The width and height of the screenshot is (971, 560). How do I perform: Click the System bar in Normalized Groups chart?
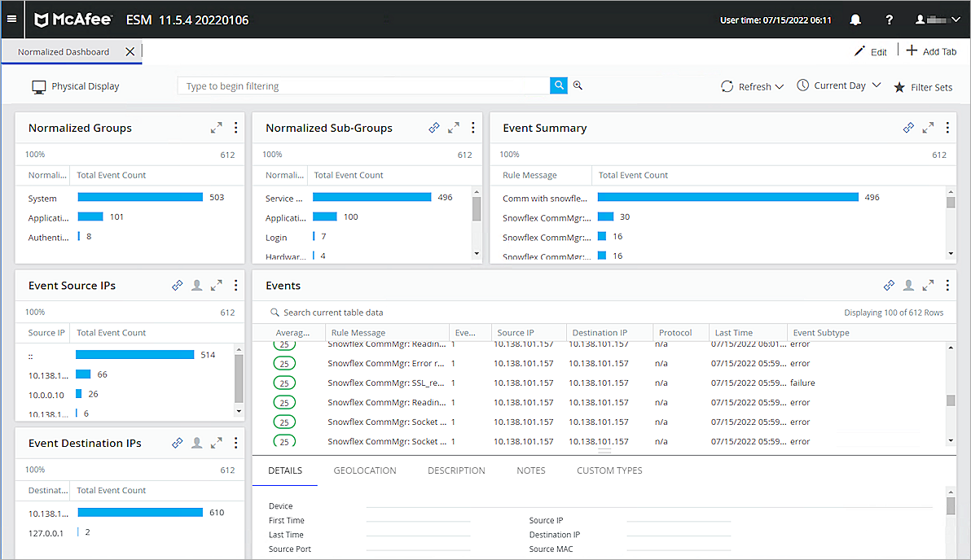pyautogui.click(x=138, y=196)
